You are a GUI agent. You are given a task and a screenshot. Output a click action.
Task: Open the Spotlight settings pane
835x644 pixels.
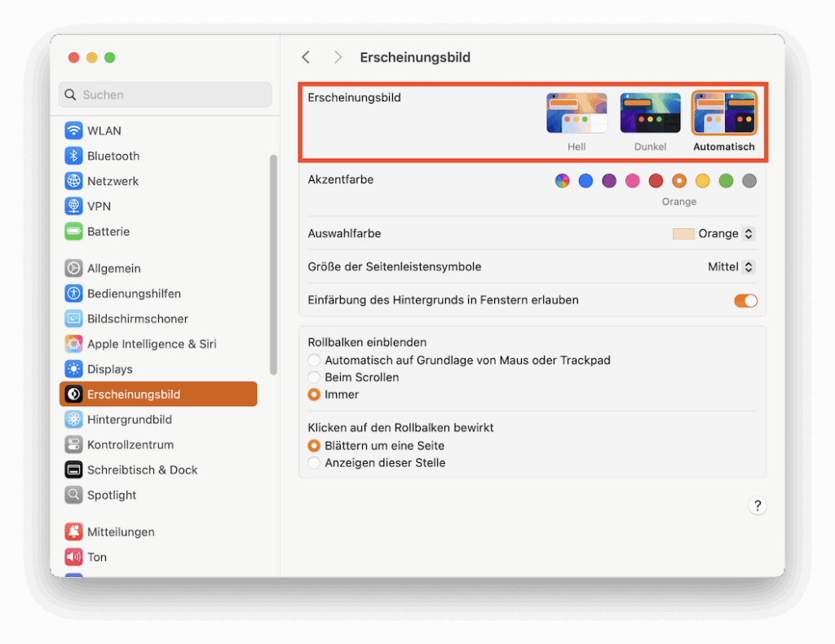[158, 495]
